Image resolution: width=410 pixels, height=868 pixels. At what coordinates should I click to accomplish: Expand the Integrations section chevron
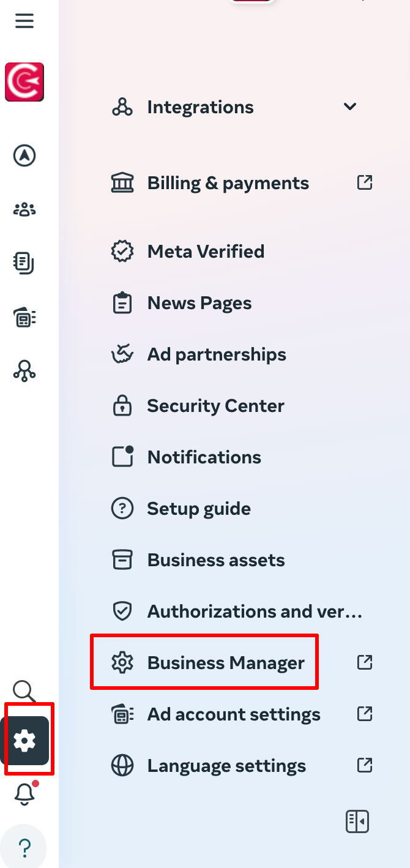(x=350, y=107)
